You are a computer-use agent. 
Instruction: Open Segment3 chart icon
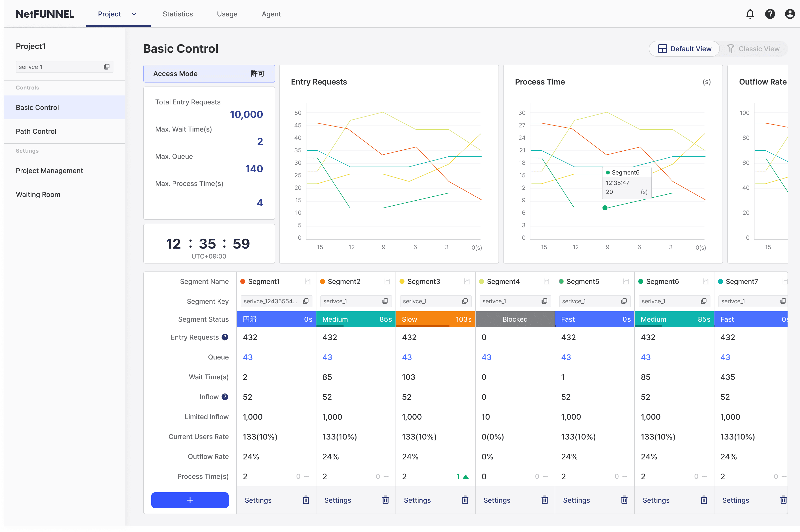[x=467, y=282]
